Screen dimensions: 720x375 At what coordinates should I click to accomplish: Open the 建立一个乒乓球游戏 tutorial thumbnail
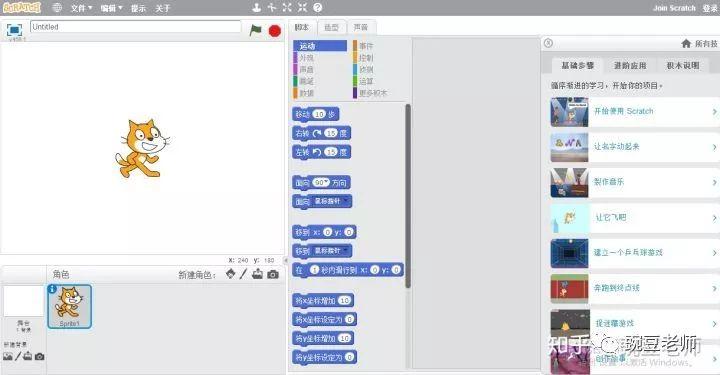(x=569, y=253)
